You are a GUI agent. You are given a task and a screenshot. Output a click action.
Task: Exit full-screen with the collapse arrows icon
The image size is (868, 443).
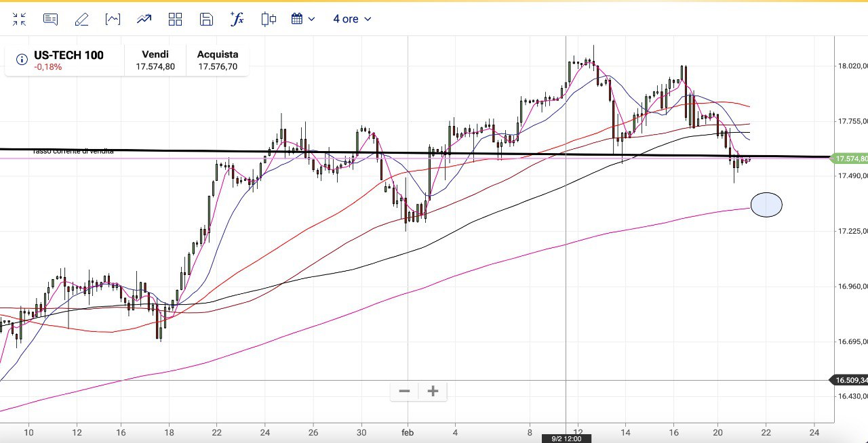[19, 19]
